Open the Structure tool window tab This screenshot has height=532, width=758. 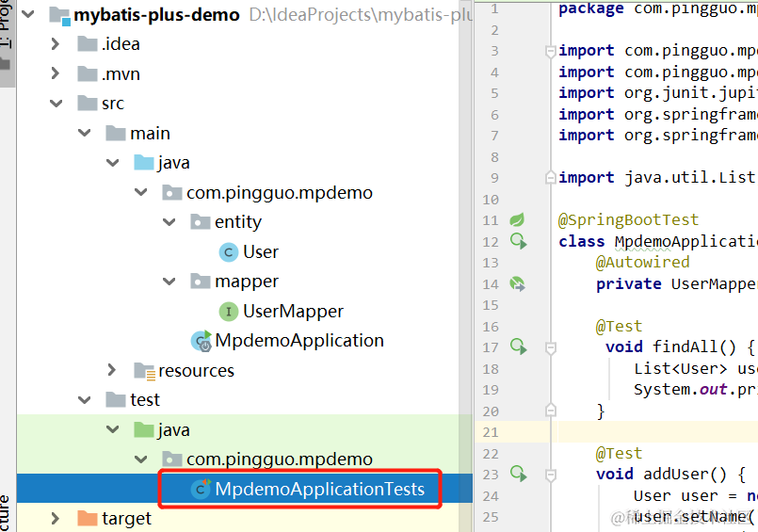5,513
